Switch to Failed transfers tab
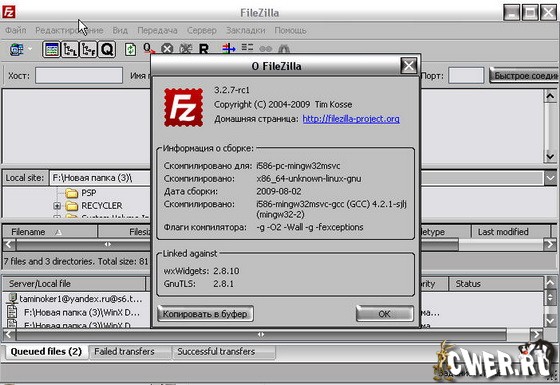Screen dimensions: 560x385 click(124, 351)
